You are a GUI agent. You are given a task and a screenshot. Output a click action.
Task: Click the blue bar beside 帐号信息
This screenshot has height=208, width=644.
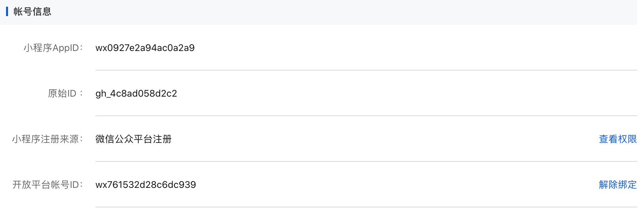tap(7, 12)
